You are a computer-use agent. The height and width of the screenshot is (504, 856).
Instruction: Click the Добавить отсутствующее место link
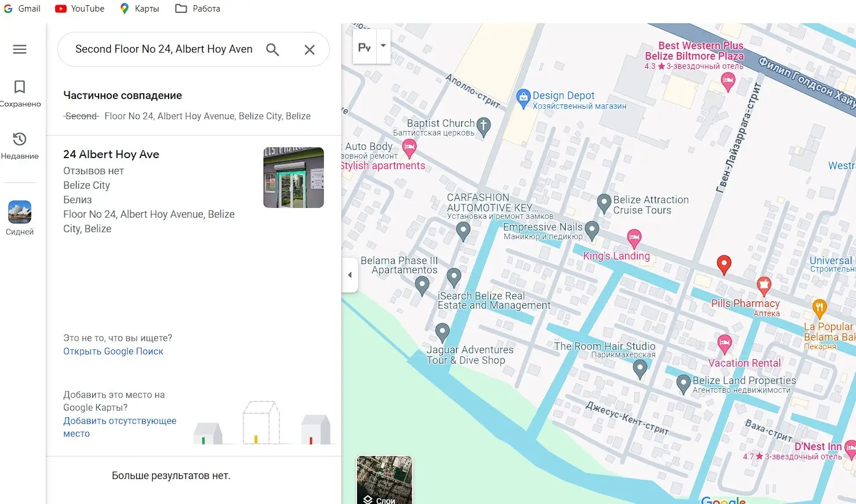(x=119, y=427)
